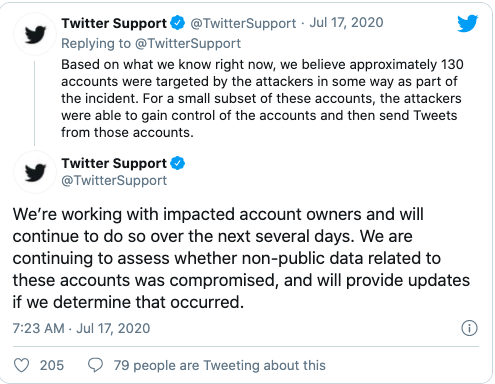The image size is (495, 384).
Task: Click the 205 likes count
Action: point(52,365)
